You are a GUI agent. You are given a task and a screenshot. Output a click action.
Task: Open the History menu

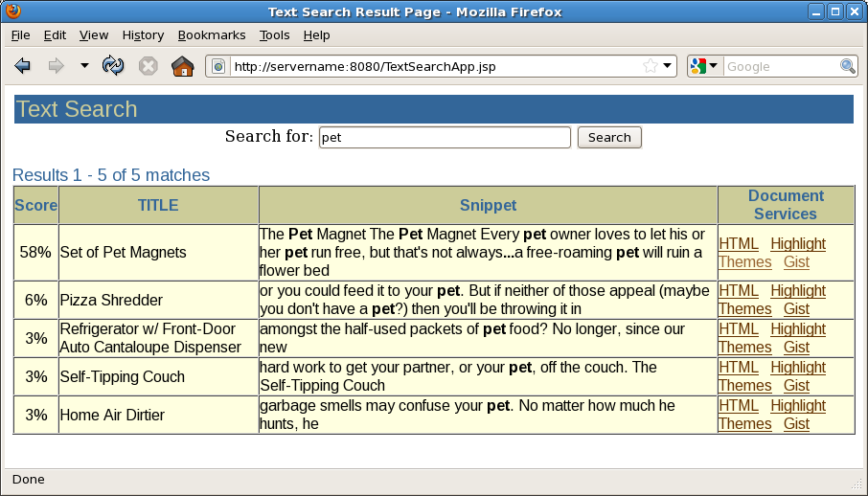pos(143,34)
